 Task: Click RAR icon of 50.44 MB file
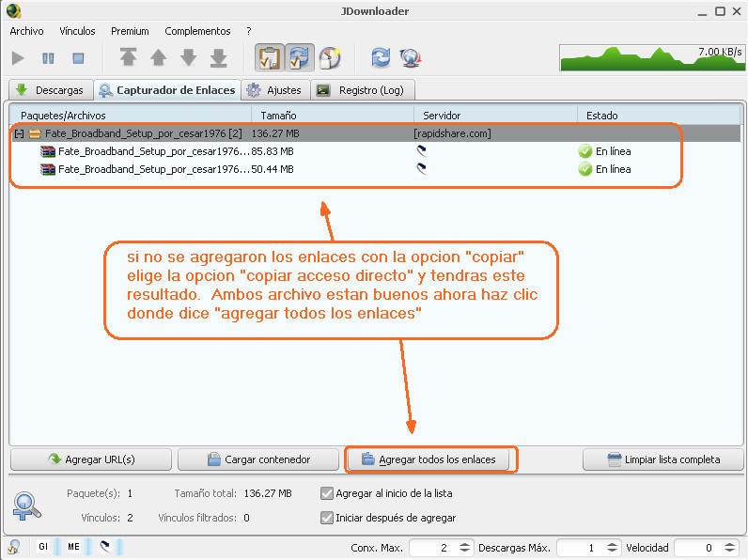click(x=48, y=169)
